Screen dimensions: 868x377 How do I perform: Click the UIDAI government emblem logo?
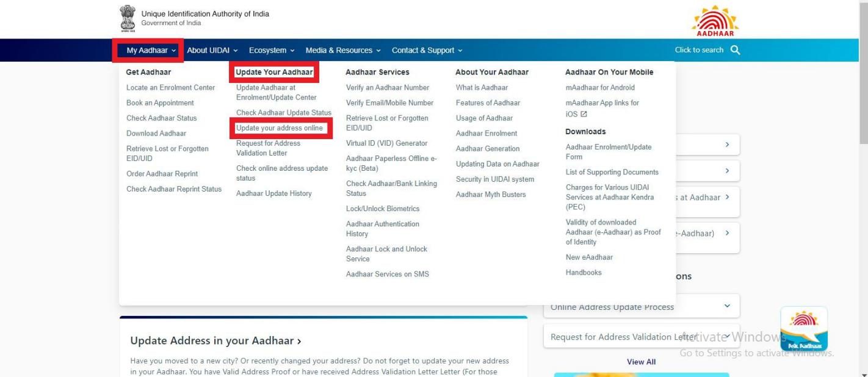(127, 16)
